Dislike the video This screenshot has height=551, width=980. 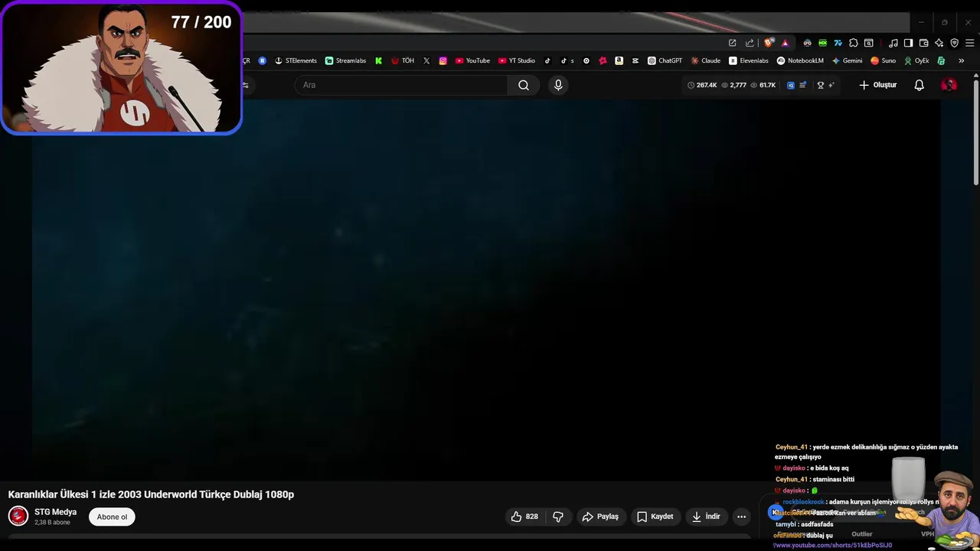click(x=558, y=517)
